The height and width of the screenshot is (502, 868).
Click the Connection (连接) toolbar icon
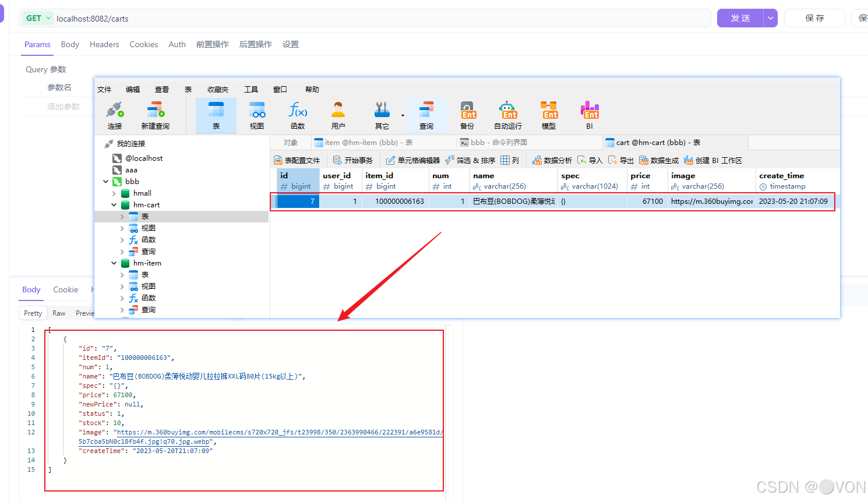click(x=115, y=115)
